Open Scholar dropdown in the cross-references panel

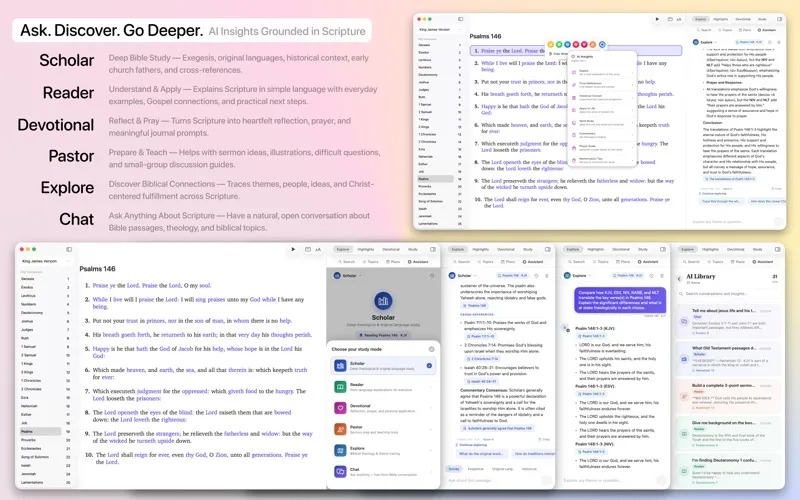point(464,276)
